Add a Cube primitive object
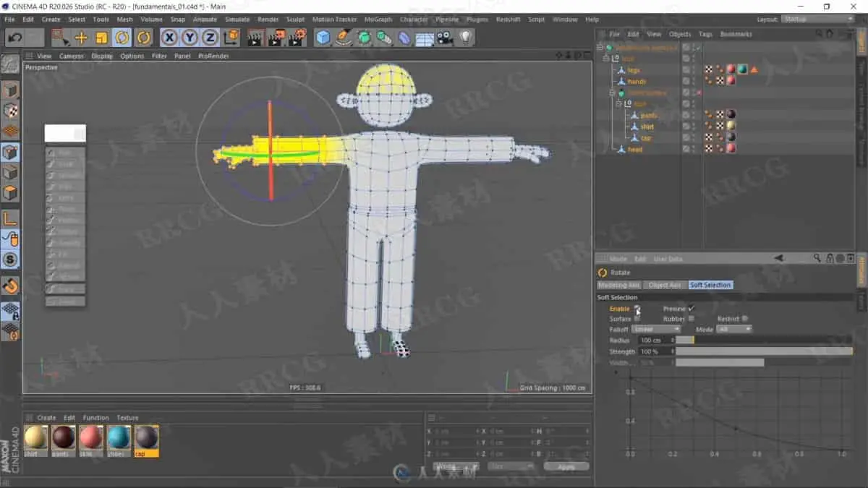 (x=323, y=38)
